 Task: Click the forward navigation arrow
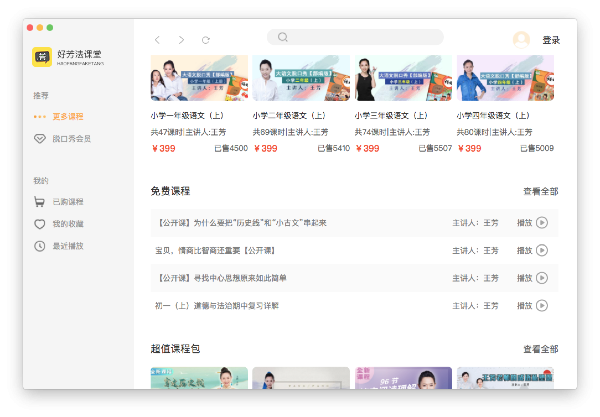[x=181, y=39]
